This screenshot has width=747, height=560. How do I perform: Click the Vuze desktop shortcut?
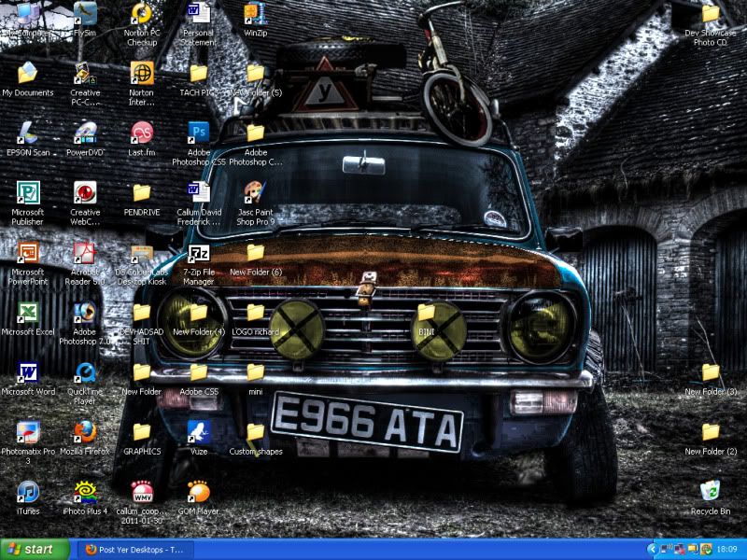click(x=198, y=432)
